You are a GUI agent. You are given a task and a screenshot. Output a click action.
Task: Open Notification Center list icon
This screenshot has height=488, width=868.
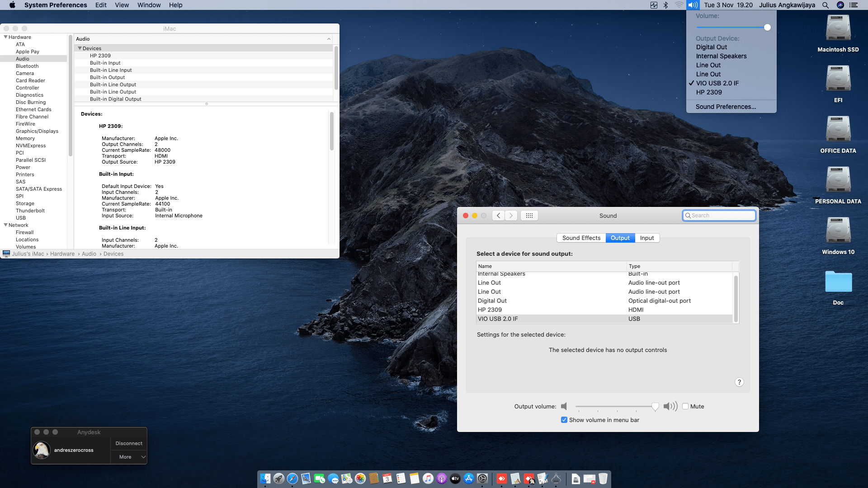[854, 5]
